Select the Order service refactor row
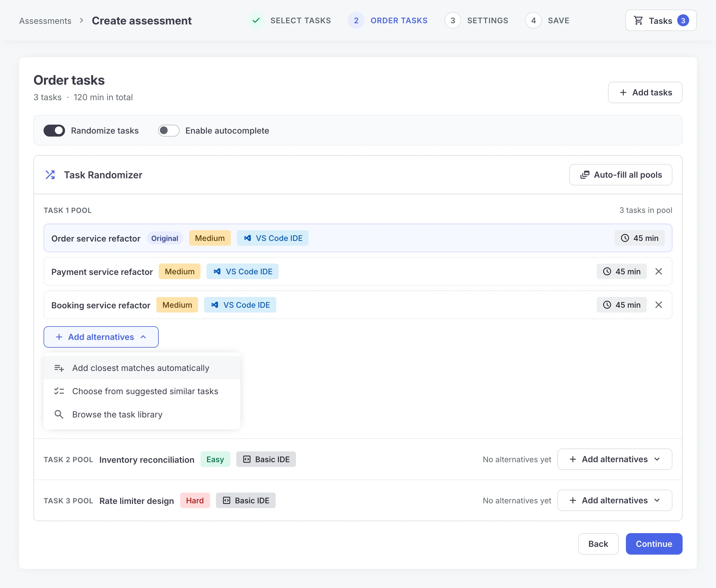The image size is (716, 588). coord(358,238)
